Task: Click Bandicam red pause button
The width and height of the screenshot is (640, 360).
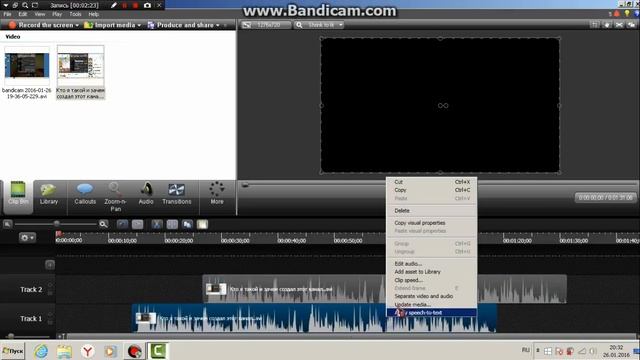Action: tap(125, 5)
